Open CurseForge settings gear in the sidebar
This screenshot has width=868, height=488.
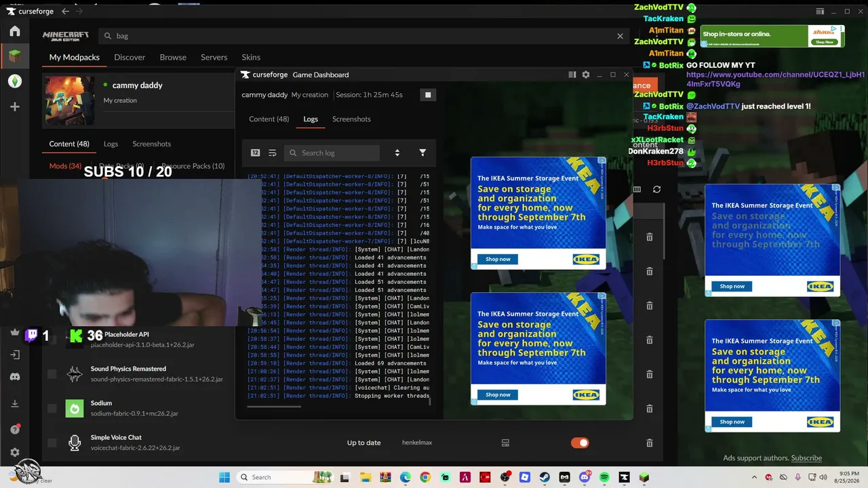15,452
